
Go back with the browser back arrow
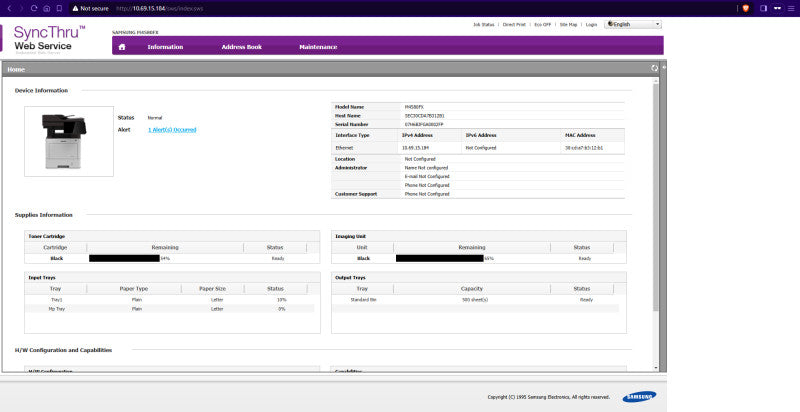tap(9, 8)
